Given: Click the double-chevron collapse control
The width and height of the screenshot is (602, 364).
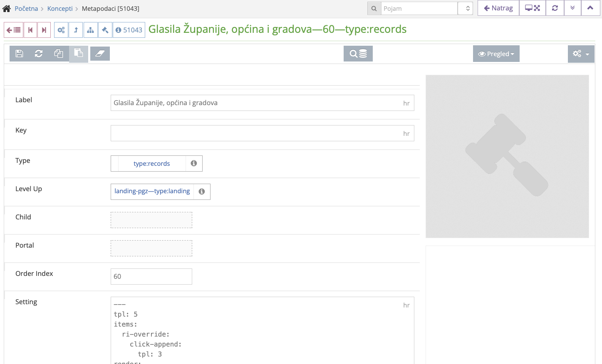Looking at the screenshot, I should coord(572,7).
